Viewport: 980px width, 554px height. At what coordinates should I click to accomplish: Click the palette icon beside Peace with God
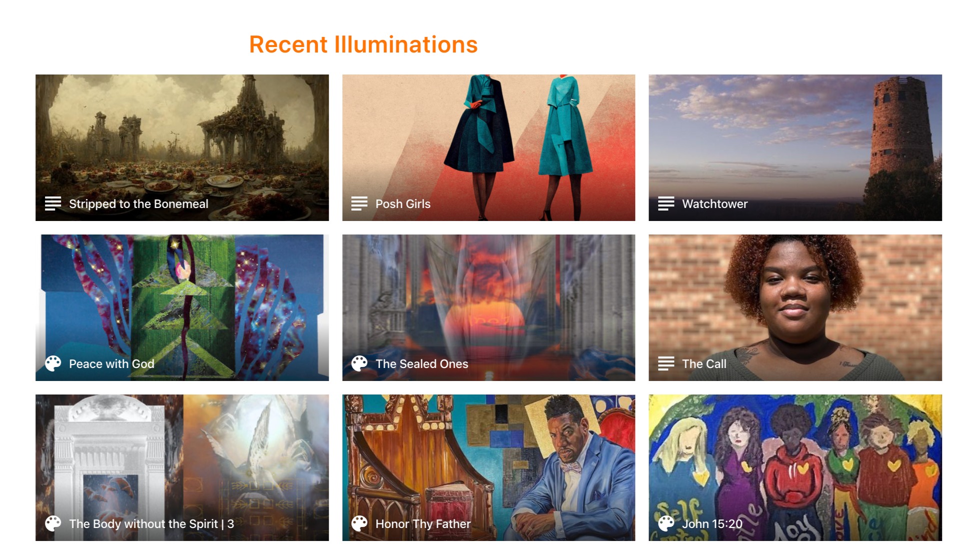click(x=53, y=363)
